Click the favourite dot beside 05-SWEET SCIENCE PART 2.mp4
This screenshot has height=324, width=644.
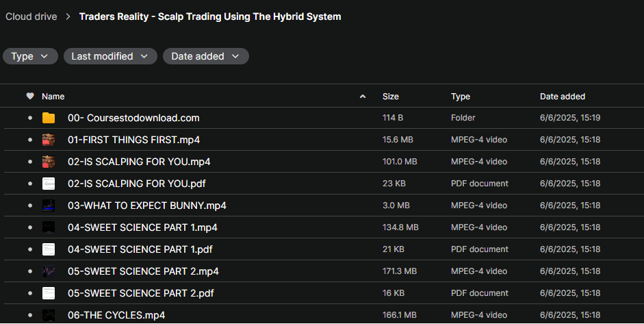click(x=30, y=271)
